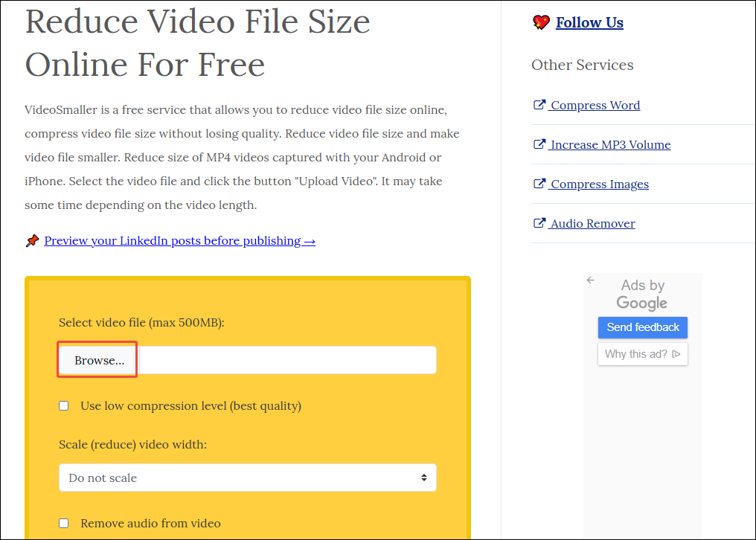Click the Browse... file button

98,360
